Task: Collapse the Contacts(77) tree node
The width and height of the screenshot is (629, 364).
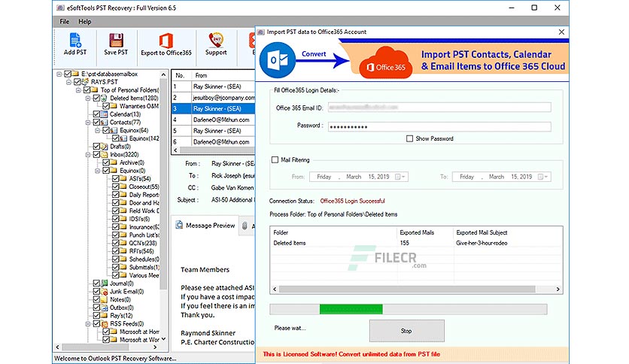Action: pyautogui.click(x=88, y=123)
